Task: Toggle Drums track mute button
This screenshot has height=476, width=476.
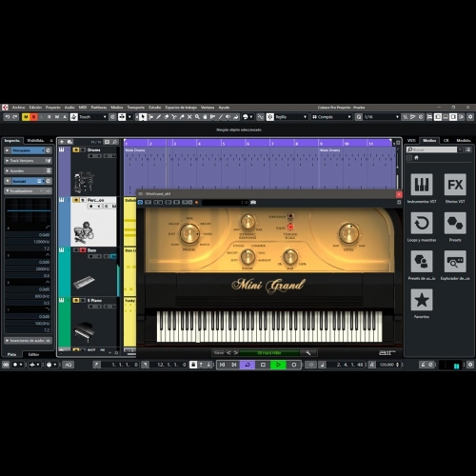Action: [76, 149]
